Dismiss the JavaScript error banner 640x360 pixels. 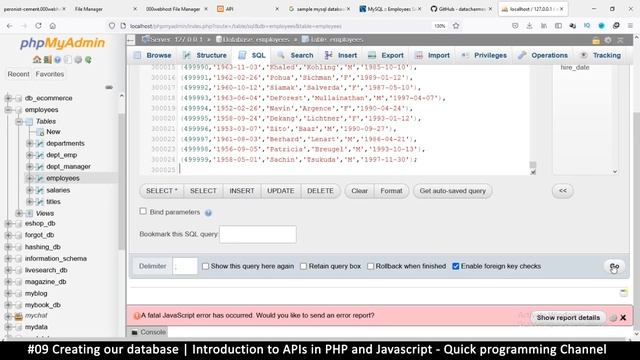[x=623, y=318]
